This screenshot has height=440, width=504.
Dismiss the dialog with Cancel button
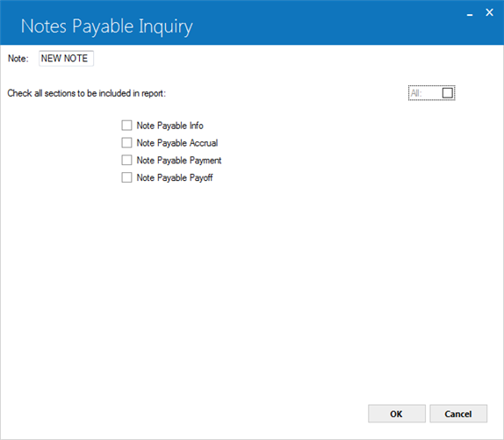point(458,414)
